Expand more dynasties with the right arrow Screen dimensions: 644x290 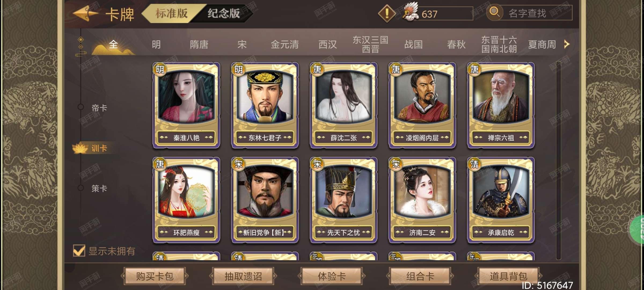[566, 44]
